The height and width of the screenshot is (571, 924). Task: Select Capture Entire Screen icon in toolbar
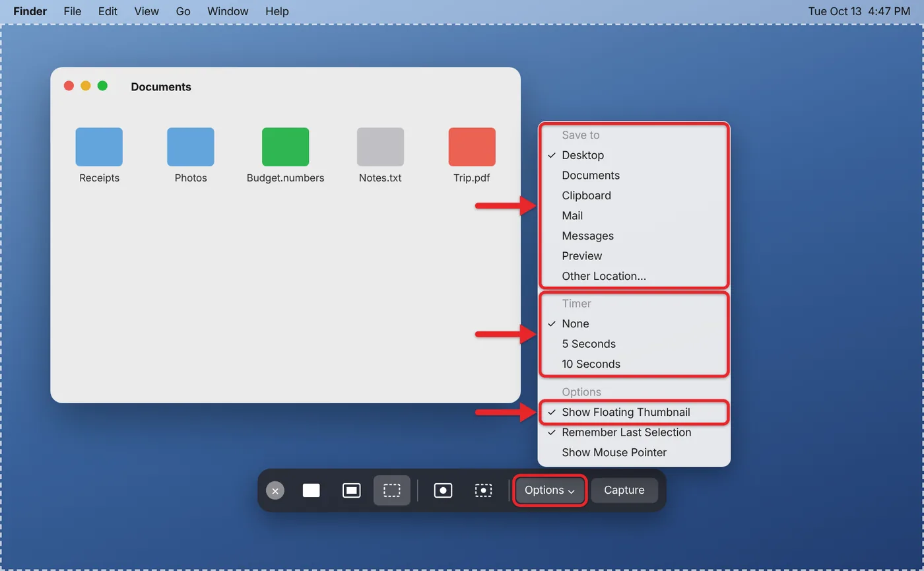[x=312, y=490]
